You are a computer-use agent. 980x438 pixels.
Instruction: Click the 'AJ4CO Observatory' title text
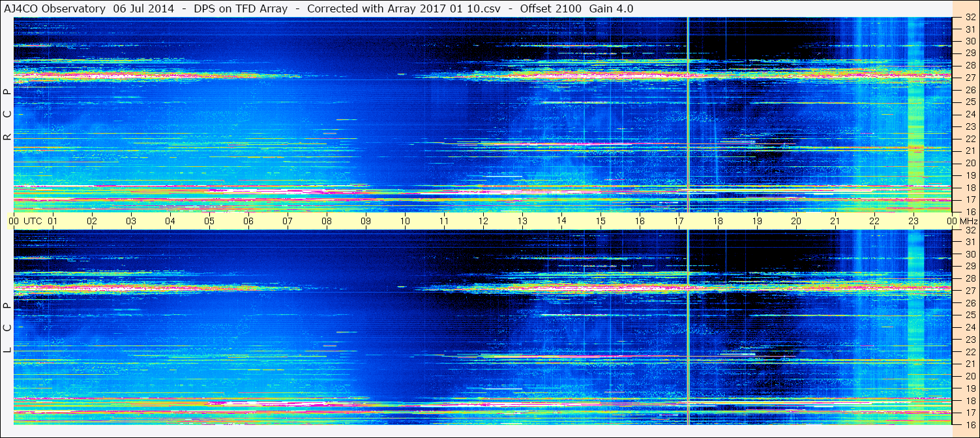[56, 8]
